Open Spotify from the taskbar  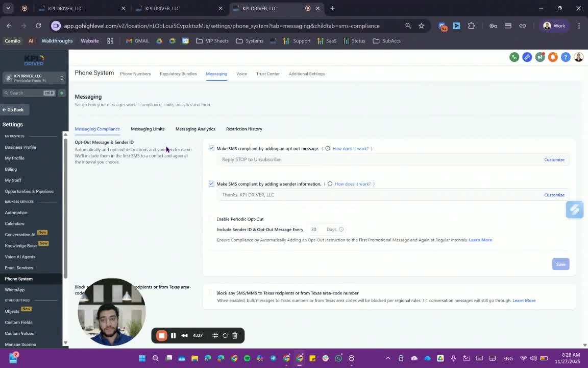[x=247, y=358]
